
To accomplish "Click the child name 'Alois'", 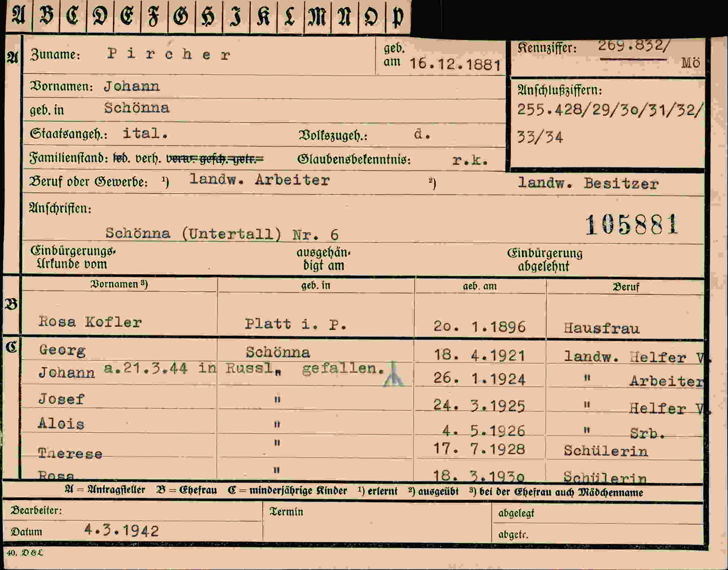I will point(61,424).
